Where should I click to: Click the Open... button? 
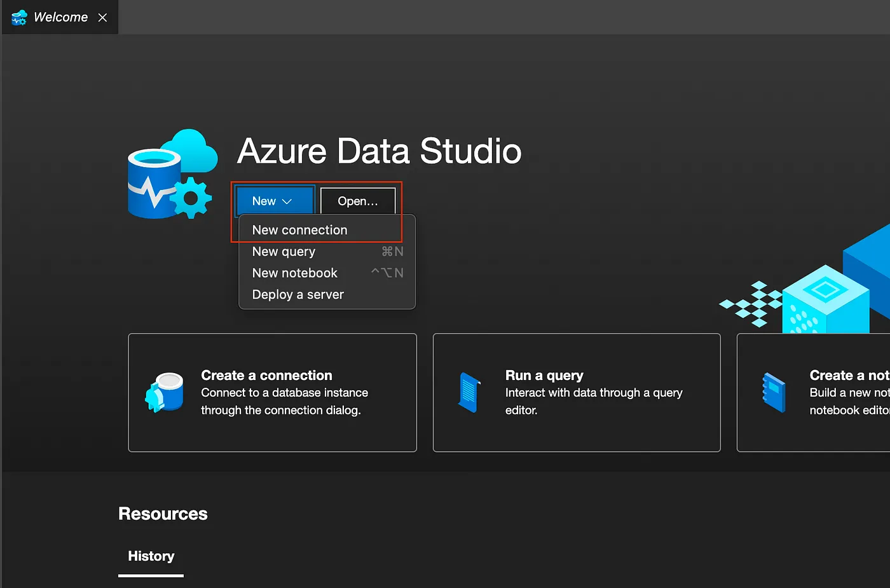(x=358, y=201)
